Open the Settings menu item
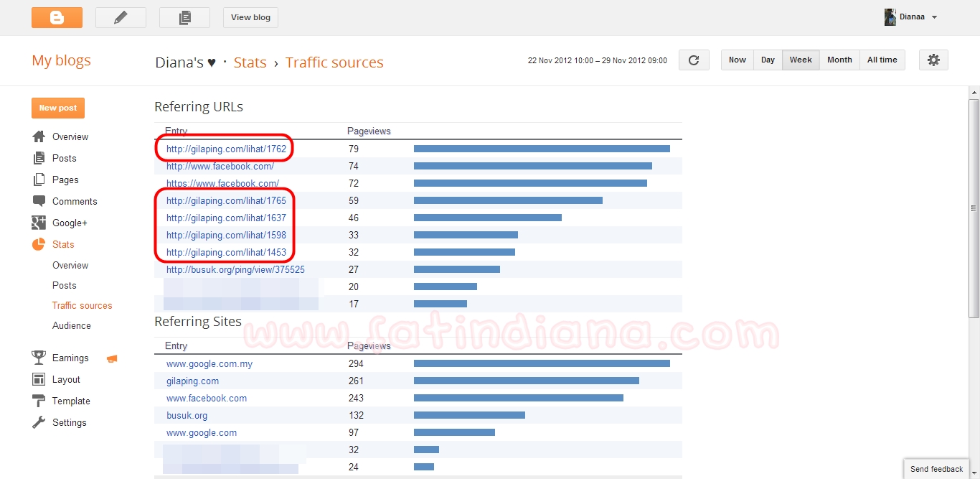980x479 pixels. [x=69, y=422]
